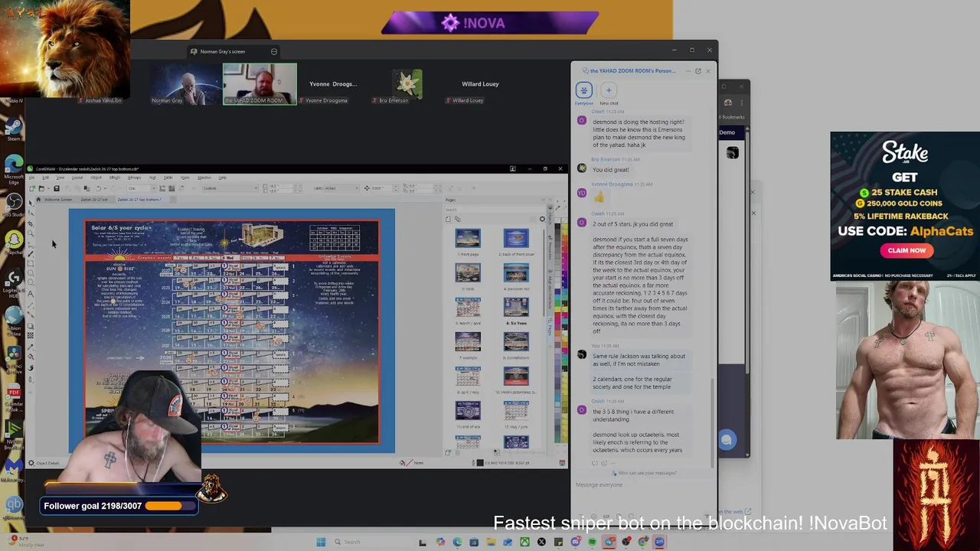Open the zoom level dropdown in CorelDRAW
Viewport: 980px width, 551px height.
point(154,188)
